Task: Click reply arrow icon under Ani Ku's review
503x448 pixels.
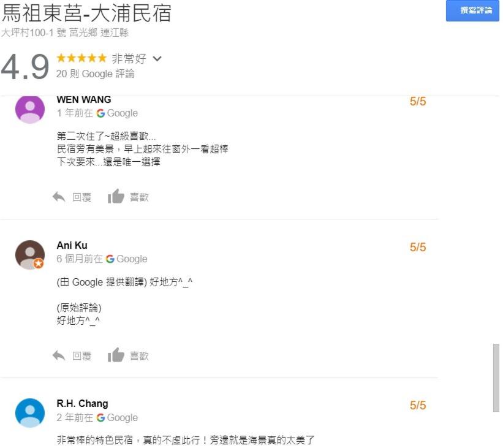Action: click(59, 355)
